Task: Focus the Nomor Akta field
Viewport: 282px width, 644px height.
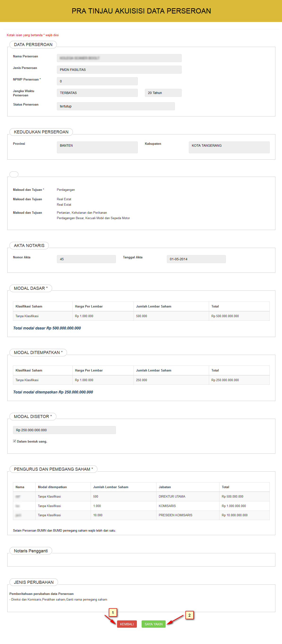Action: [86, 259]
